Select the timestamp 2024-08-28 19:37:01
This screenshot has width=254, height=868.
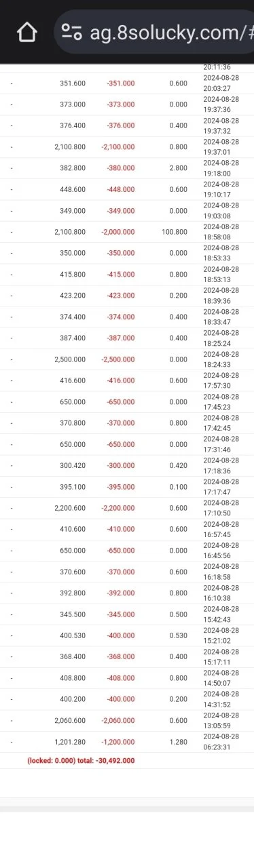pos(220,147)
